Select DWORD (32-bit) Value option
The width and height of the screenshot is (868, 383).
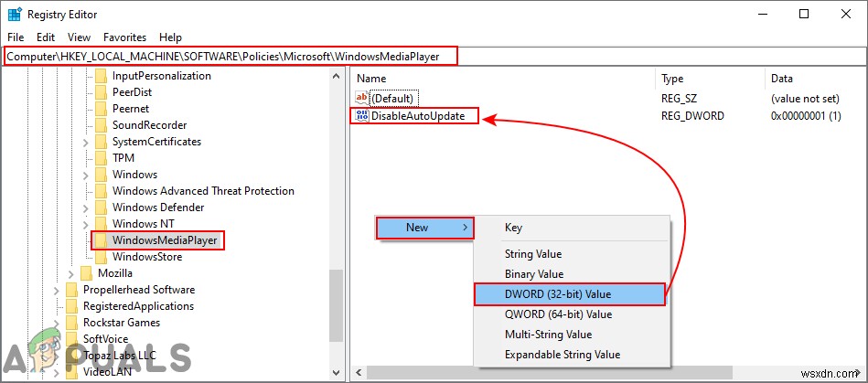click(x=570, y=294)
